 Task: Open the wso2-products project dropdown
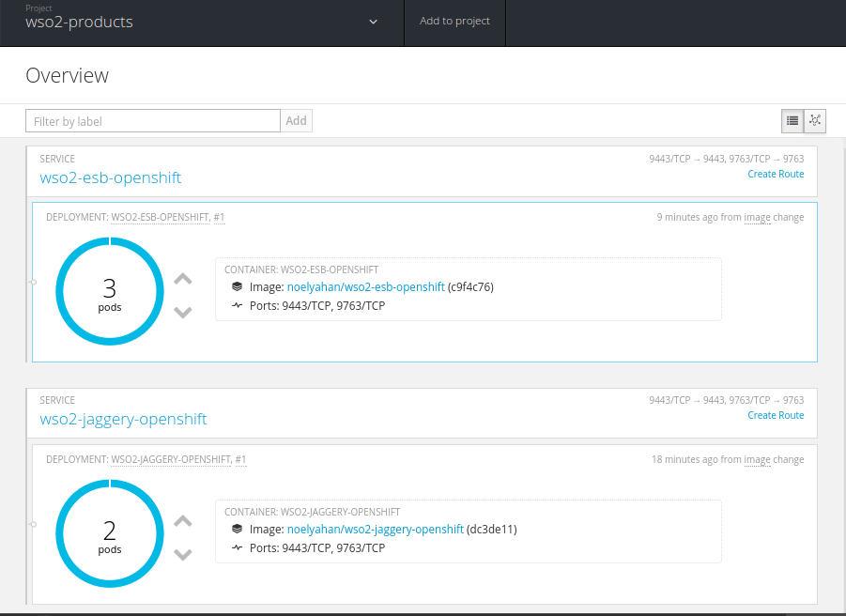pos(201,22)
